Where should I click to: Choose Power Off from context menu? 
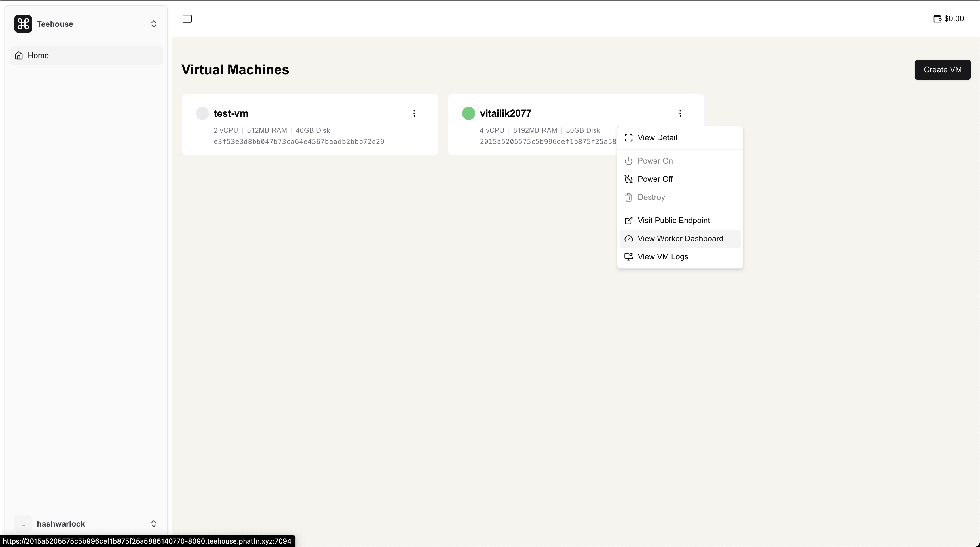pyautogui.click(x=655, y=179)
